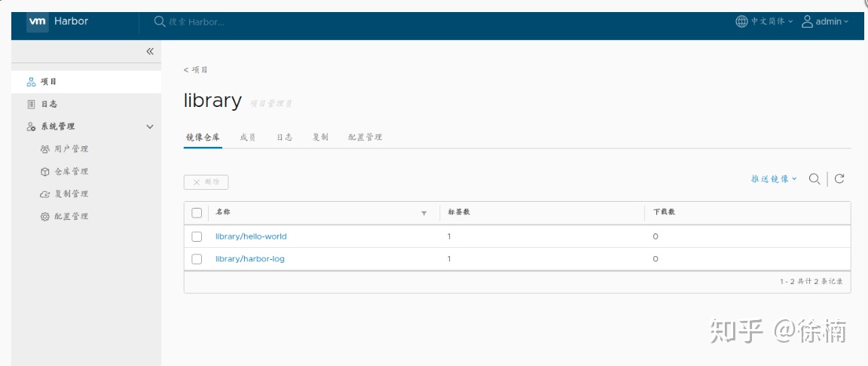Collapse the 系统管理 menu chevron
Screen dimensions: 868x366
pos(149,127)
